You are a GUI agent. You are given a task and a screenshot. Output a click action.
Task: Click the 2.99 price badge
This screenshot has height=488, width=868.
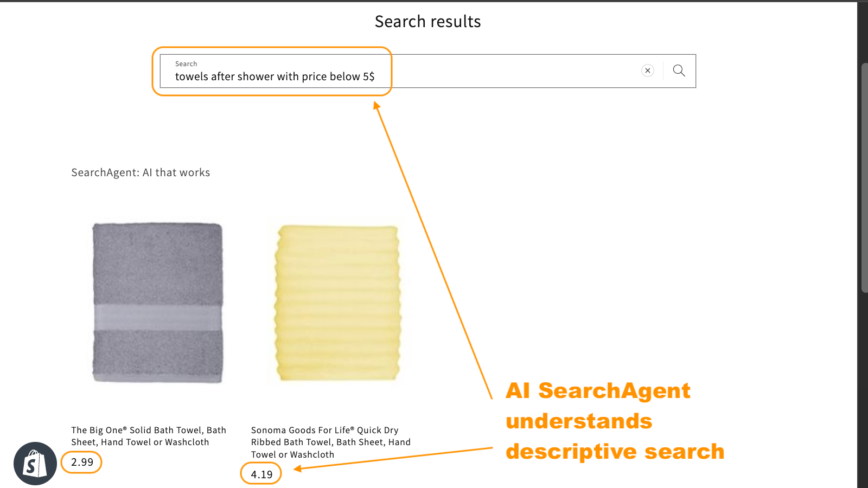81,462
